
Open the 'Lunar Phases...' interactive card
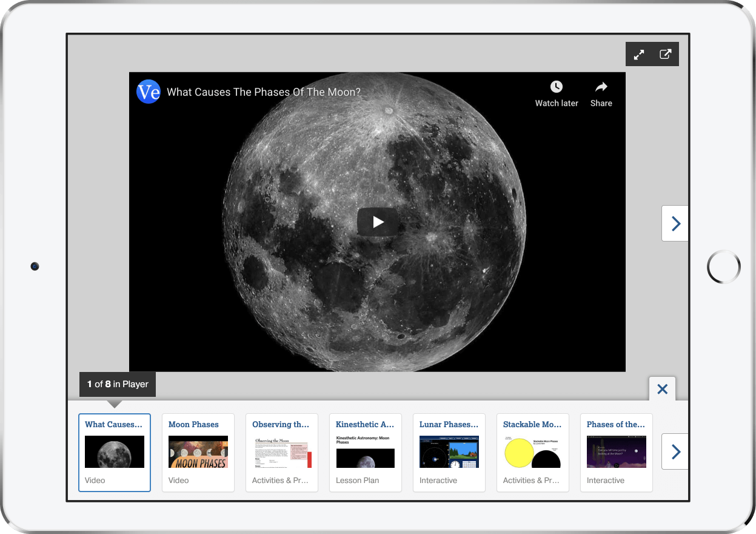click(x=449, y=452)
